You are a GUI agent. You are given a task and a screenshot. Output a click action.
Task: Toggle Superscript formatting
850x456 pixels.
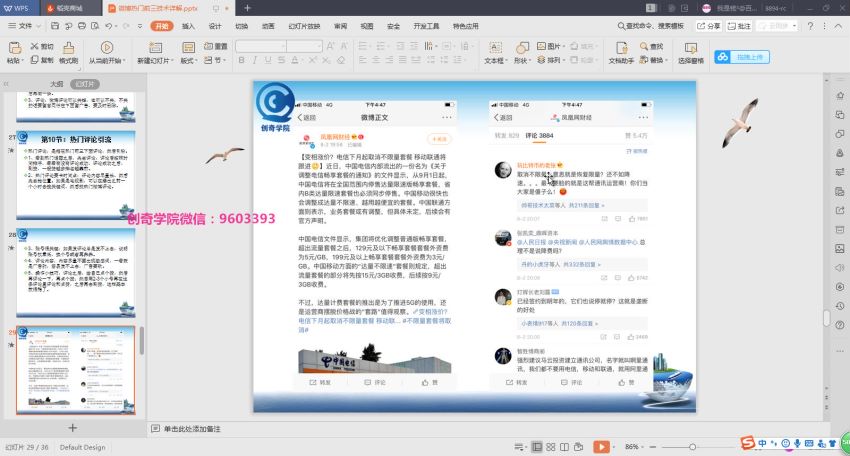313,60
